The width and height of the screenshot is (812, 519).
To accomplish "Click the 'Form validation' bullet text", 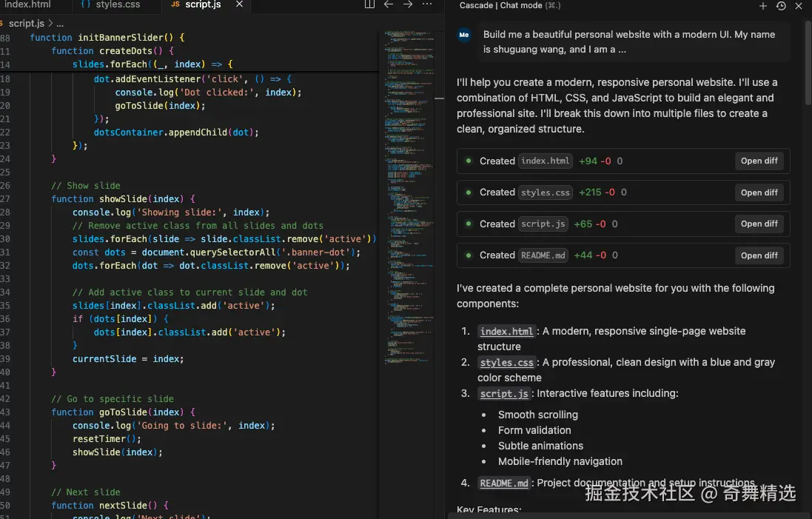I will (534, 430).
